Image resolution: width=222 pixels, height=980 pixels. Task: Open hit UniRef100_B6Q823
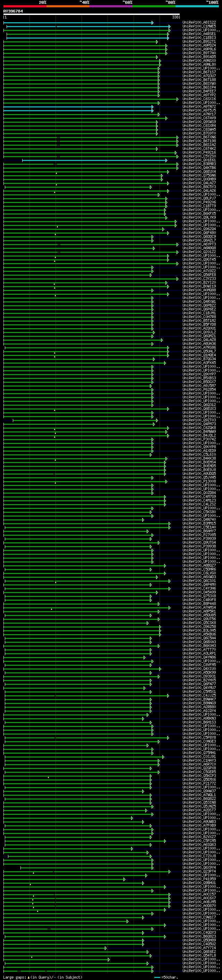[199, 936]
